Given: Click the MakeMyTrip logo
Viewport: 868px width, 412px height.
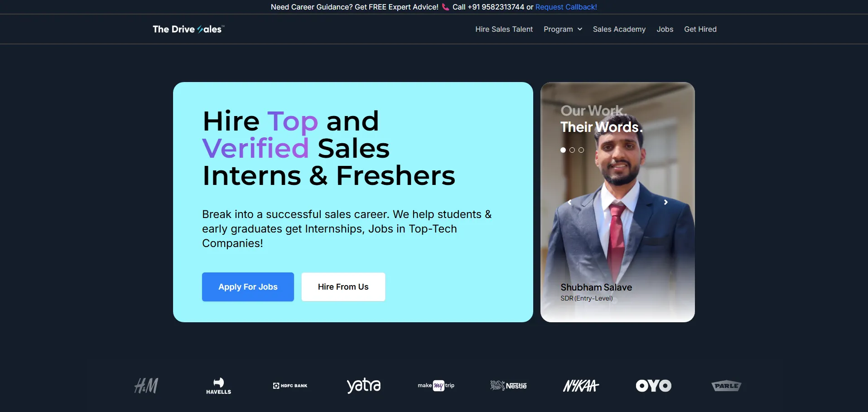Looking at the screenshot, I should [436, 386].
